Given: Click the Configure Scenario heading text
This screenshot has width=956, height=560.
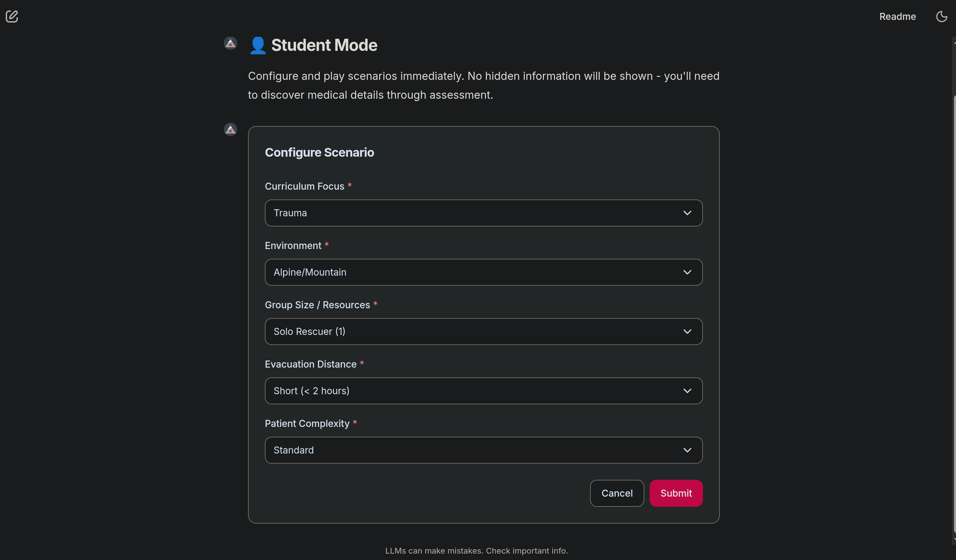Looking at the screenshot, I should [319, 152].
